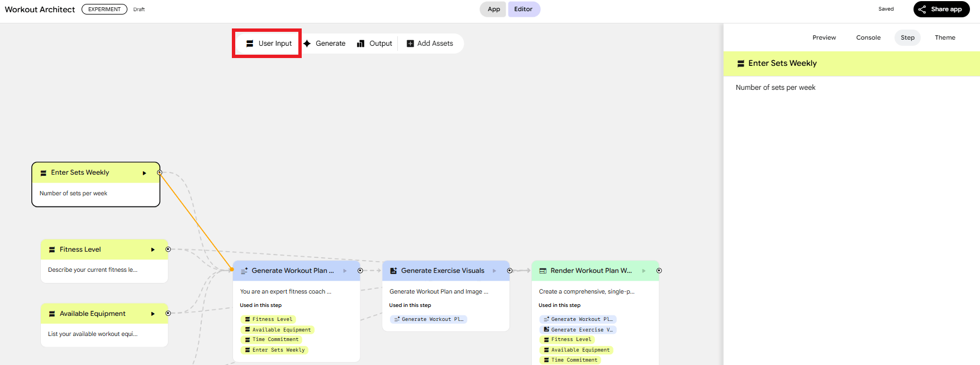
Task: Run the Generate Exercise Visuals node play arrow
Action: click(494, 271)
